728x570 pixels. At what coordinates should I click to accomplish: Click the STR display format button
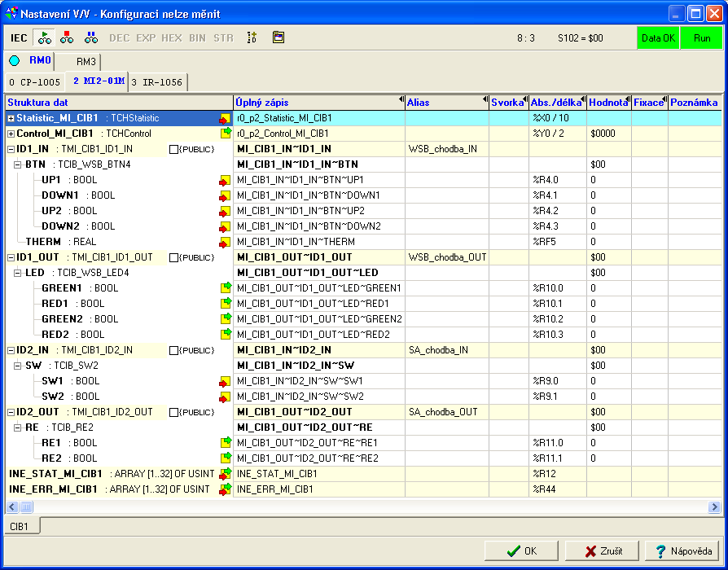[223, 38]
